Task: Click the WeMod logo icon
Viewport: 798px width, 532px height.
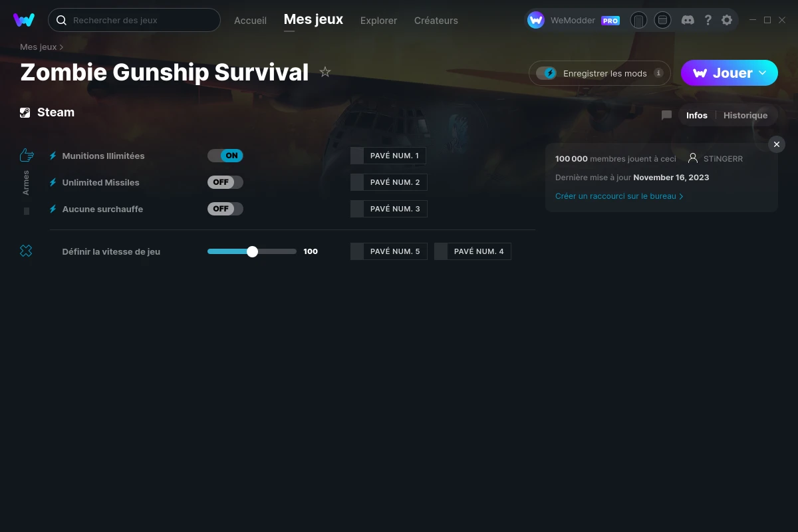Action: (x=24, y=20)
